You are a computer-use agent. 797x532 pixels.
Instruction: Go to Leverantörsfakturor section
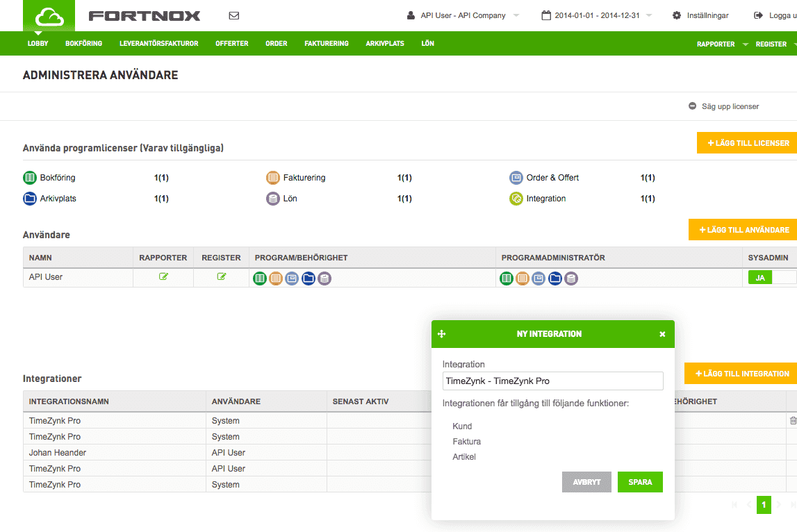pos(159,44)
